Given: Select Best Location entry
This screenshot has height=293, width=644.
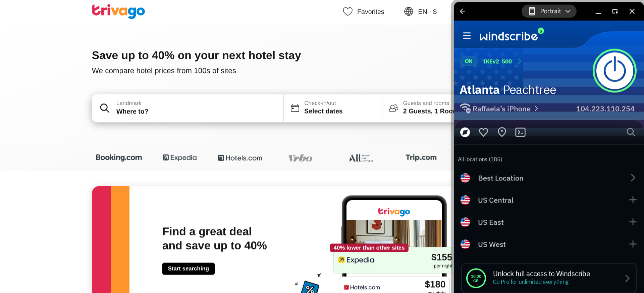Looking at the screenshot, I should click(548, 178).
